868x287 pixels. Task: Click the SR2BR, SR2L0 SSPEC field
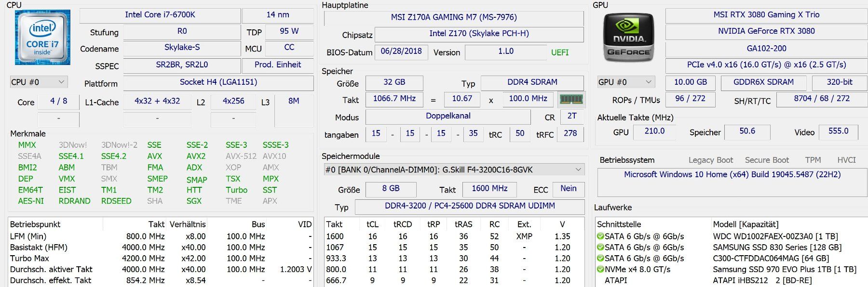182,65
